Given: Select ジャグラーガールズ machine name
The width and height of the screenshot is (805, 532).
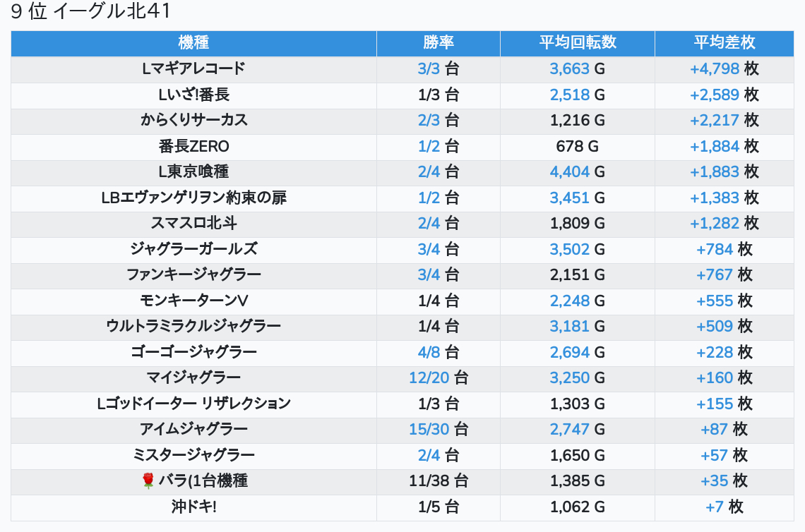Looking at the screenshot, I should (193, 249).
